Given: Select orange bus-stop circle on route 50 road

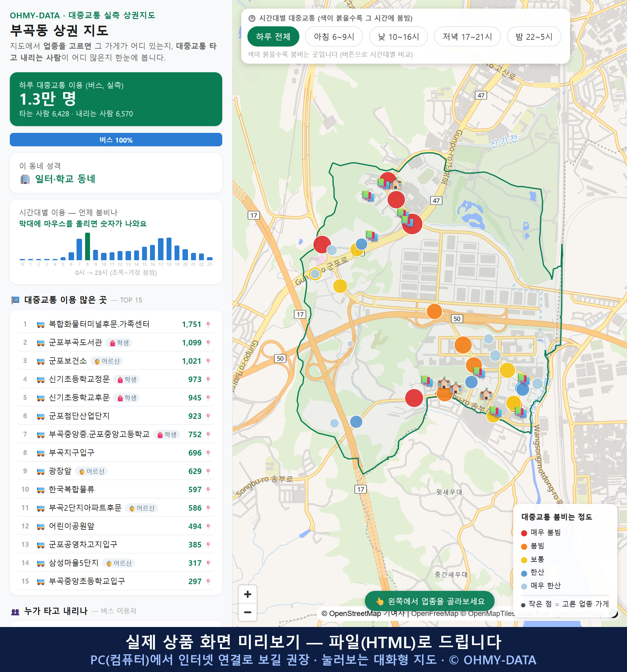Looking at the screenshot, I should pos(434,311).
